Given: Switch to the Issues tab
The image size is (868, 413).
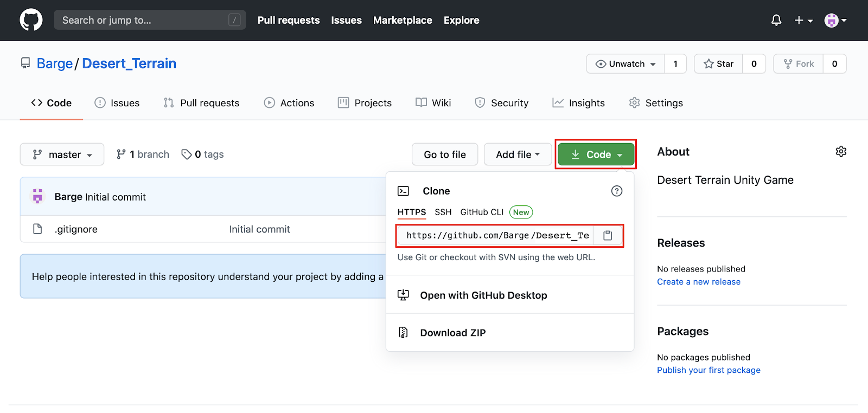Looking at the screenshot, I should pyautogui.click(x=117, y=103).
